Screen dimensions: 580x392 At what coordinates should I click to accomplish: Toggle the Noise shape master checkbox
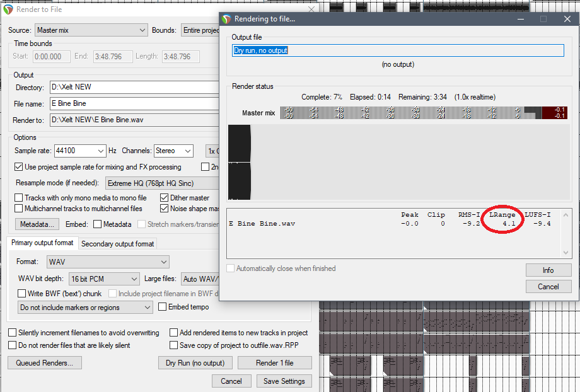pos(165,209)
